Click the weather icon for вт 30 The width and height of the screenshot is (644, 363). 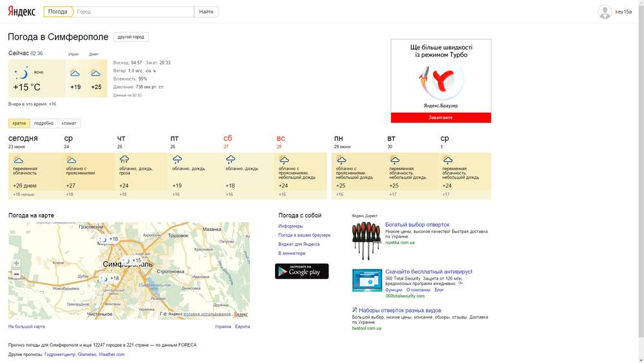click(395, 159)
